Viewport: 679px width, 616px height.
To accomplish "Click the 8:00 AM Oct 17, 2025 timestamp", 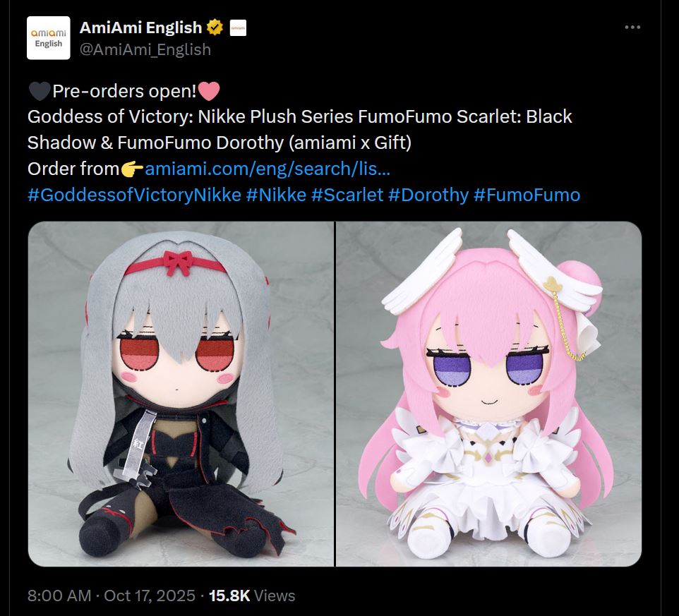I will (112, 596).
